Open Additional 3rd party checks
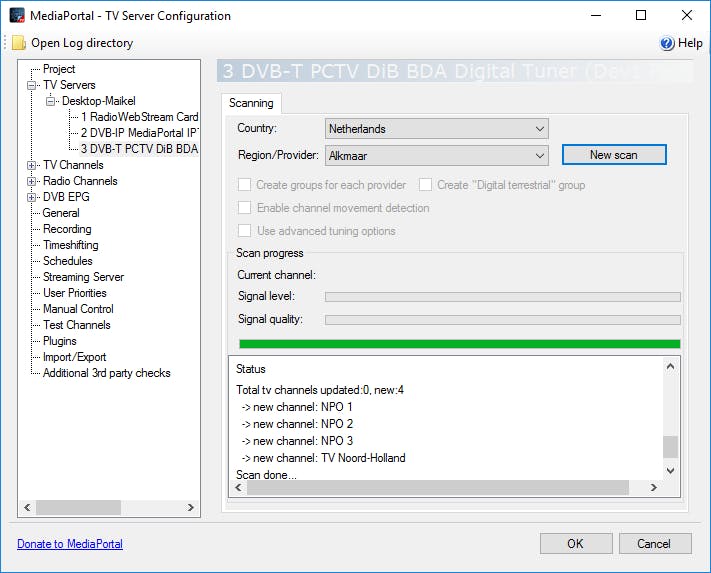The width and height of the screenshot is (711, 573). click(107, 373)
